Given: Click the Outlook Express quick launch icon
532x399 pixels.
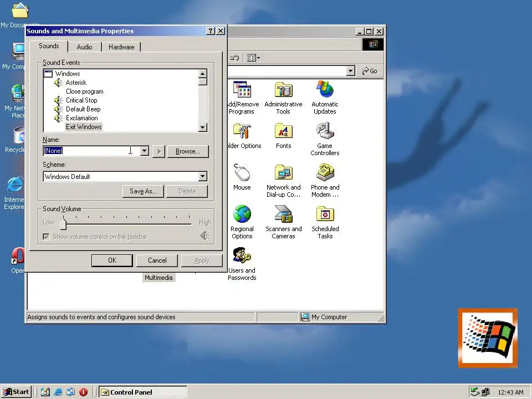Looking at the screenshot, I should click(x=70, y=392).
